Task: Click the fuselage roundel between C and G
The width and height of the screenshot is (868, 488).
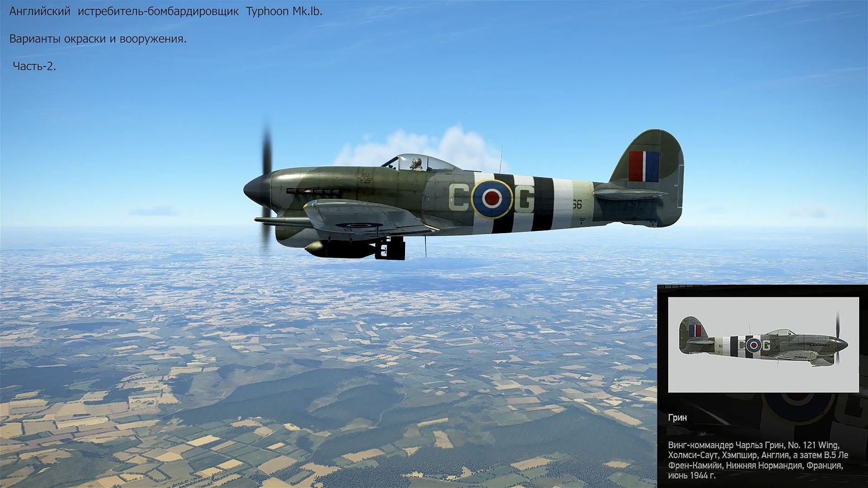Action: [x=492, y=198]
